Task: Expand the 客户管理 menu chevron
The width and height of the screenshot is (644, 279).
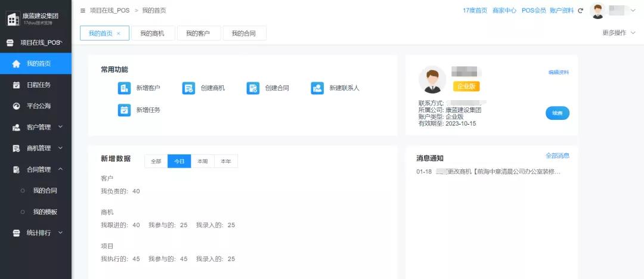Action: 60,126
